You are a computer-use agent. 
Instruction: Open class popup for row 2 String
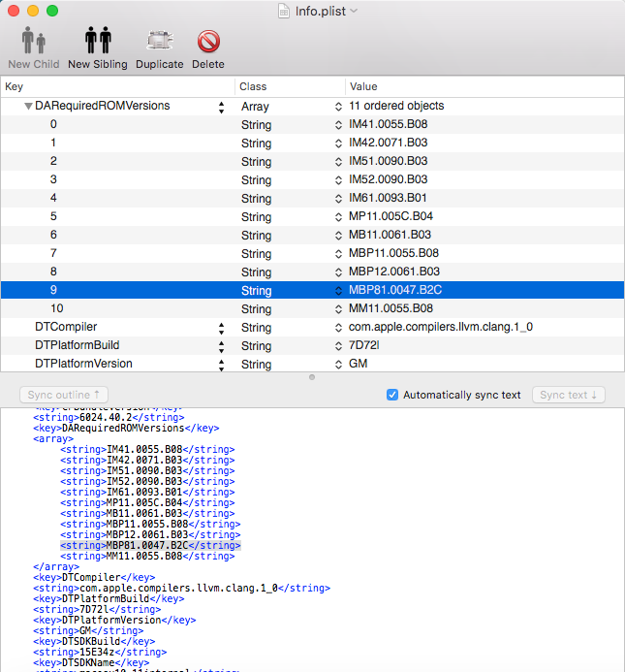coord(338,162)
